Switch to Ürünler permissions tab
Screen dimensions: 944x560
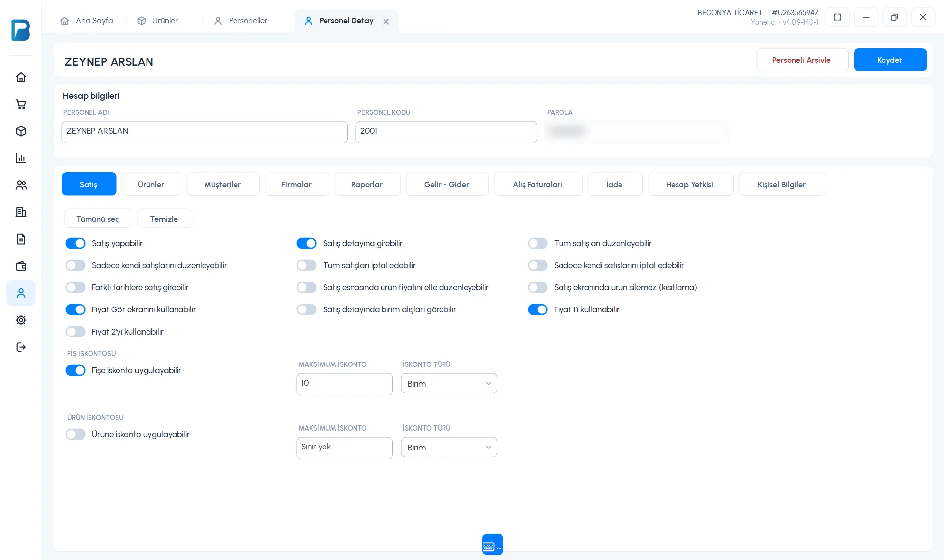151,184
